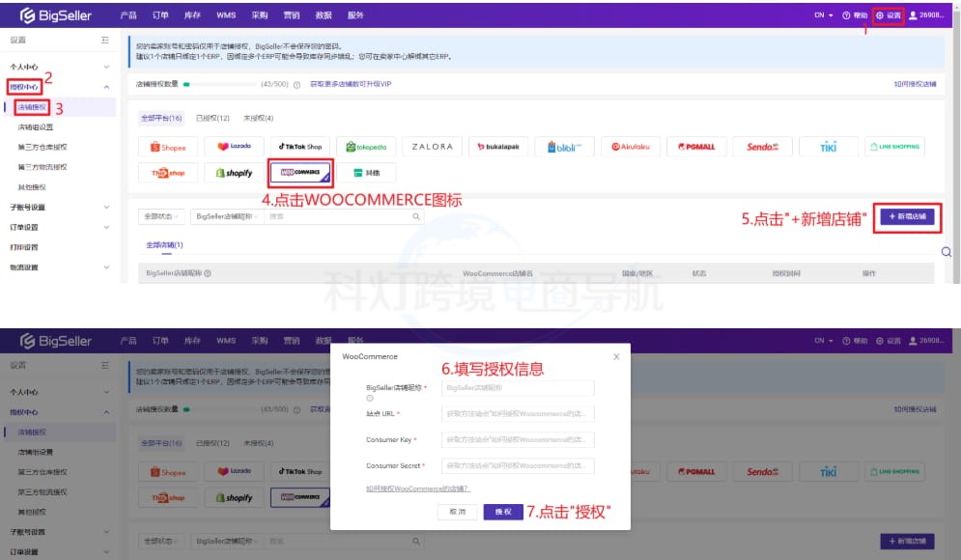Click the 新增店铺 button
The image size is (961, 560).
909,217
